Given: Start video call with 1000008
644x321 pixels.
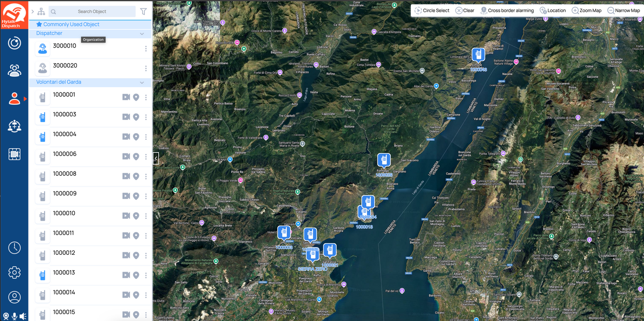Looking at the screenshot, I should coord(126,176).
